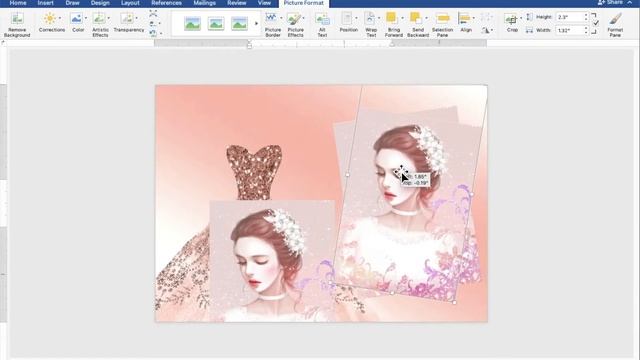Click the Bring Forward icon
640x360 pixels.
pyautogui.click(x=392, y=19)
